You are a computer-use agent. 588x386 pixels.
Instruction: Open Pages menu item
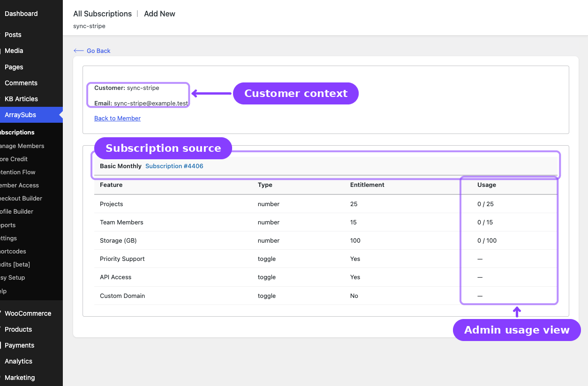coord(14,67)
